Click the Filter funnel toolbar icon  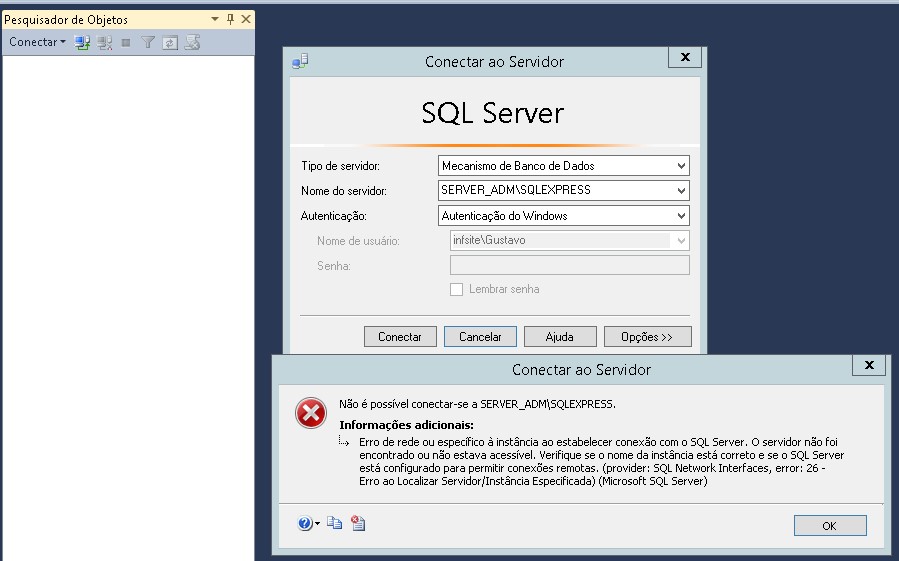tap(148, 42)
